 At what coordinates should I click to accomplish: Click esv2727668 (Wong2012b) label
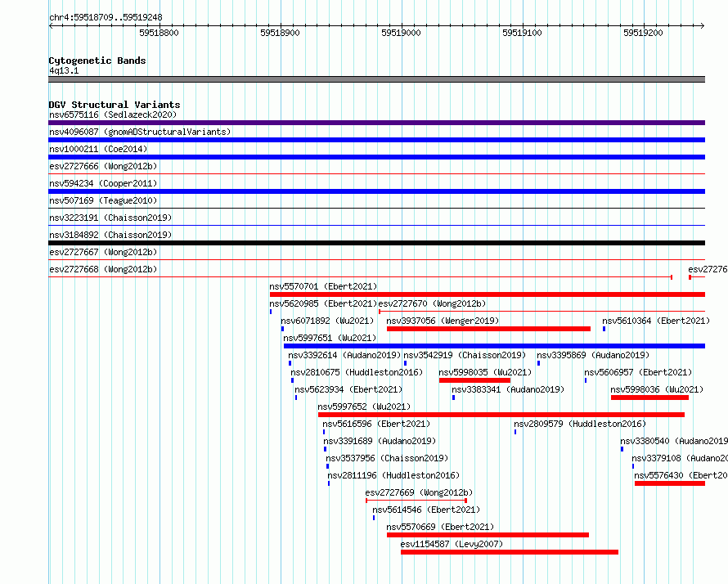[x=103, y=269]
